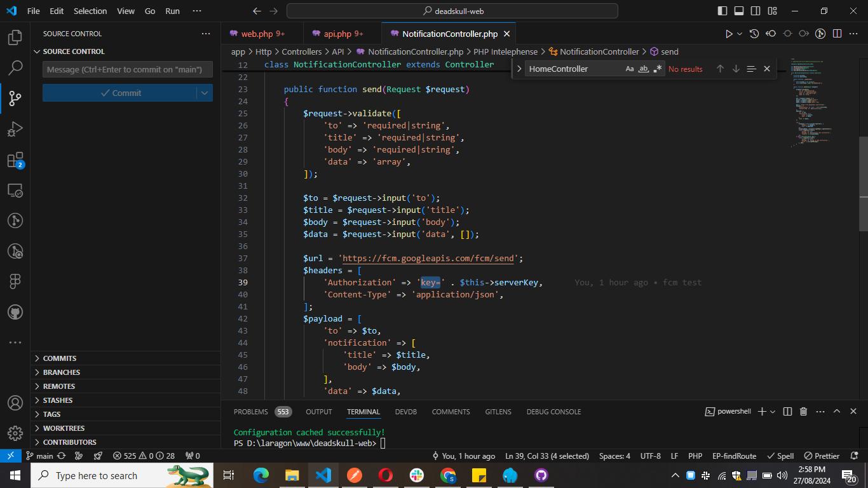Click the Split Editor Right icon

click(837, 34)
